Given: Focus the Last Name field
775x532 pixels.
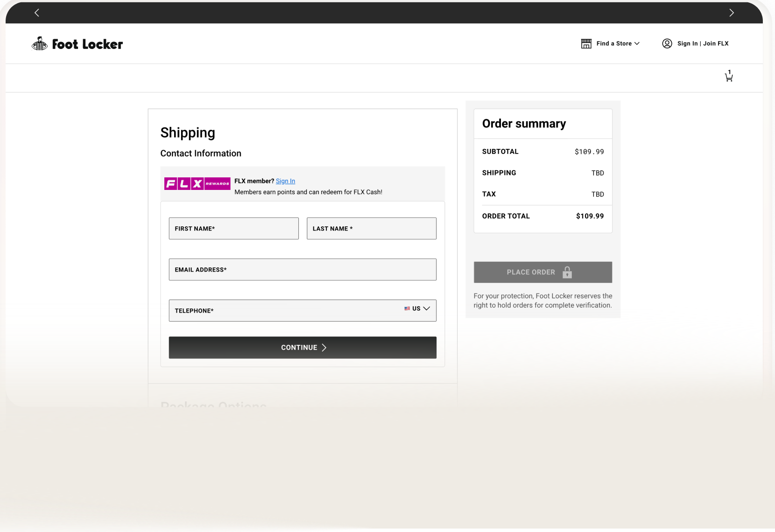Looking at the screenshot, I should pos(371,229).
